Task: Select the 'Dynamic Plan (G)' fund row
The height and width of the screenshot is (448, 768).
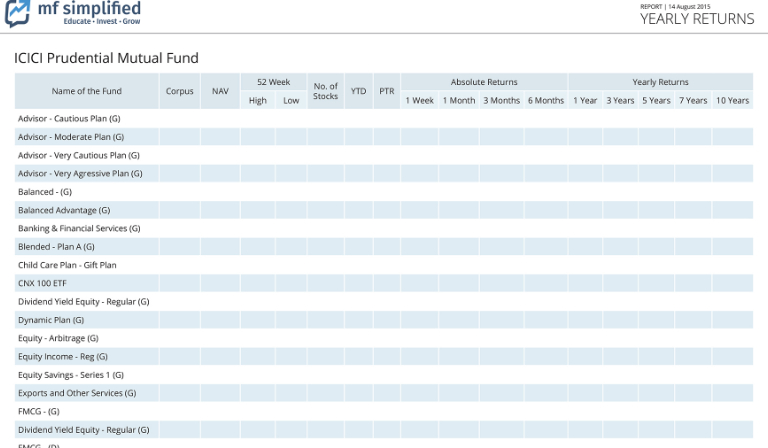Action: point(384,320)
